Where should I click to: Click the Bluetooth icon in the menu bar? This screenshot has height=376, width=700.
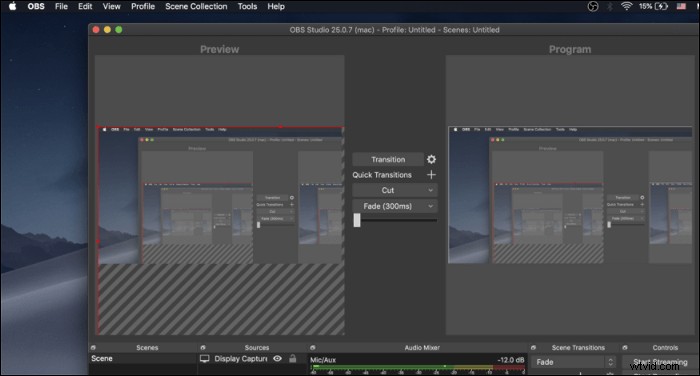coord(609,6)
